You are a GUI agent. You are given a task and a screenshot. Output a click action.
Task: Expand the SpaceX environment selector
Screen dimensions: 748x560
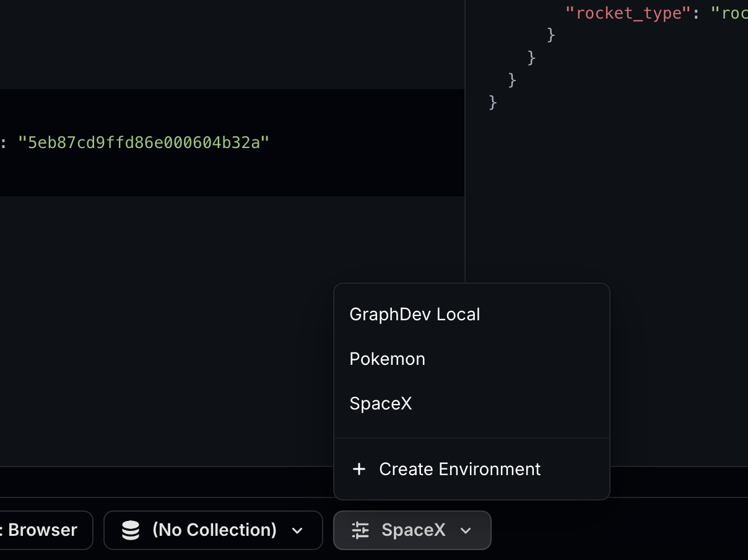tap(412, 530)
